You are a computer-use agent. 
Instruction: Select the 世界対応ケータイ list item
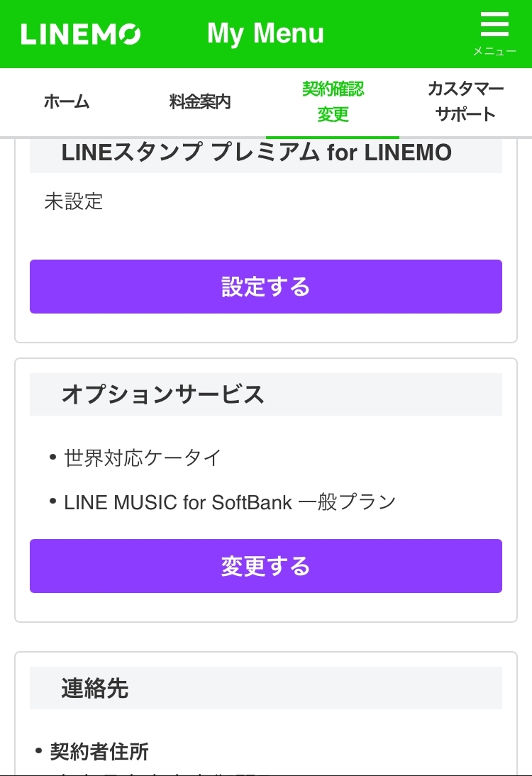(x=143, y=458)
